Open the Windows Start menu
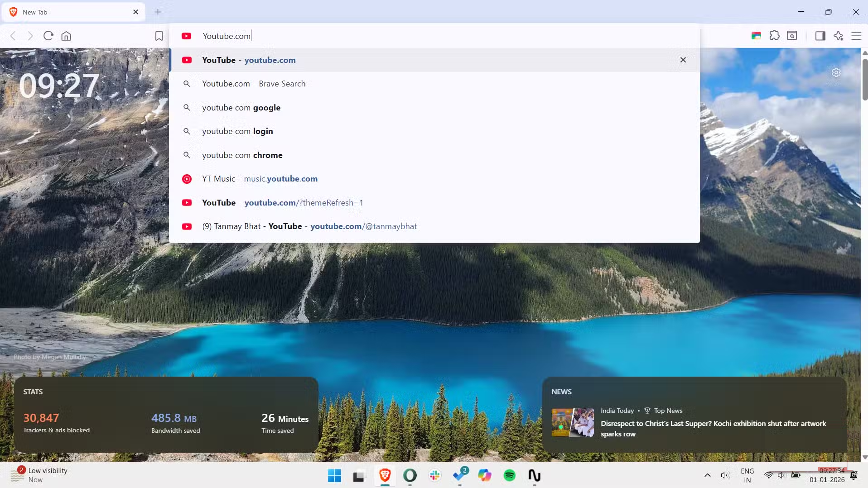 point(334,475)
